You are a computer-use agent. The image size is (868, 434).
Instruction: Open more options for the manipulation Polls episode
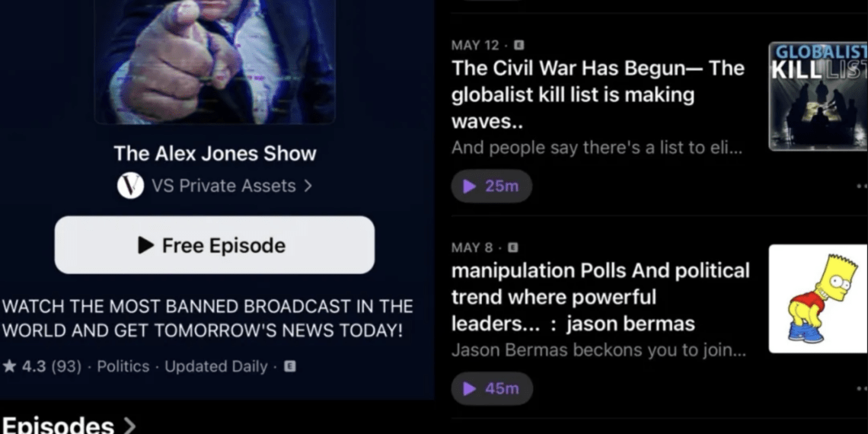point(861,388)
